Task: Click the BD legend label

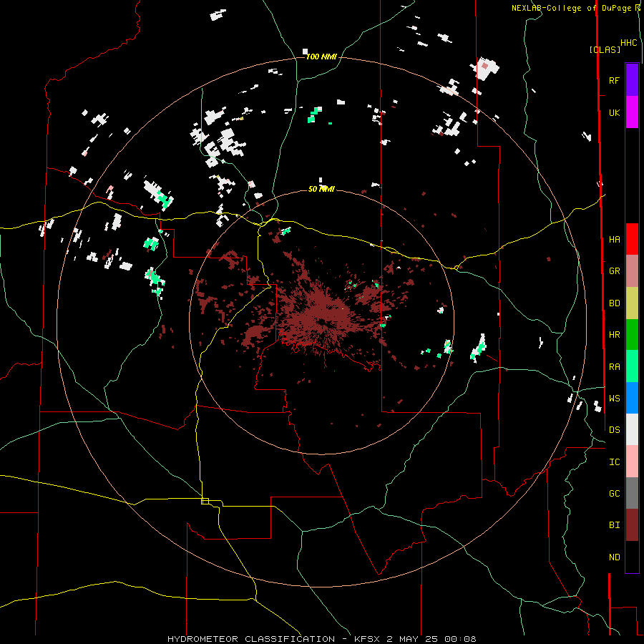Action: pyautogui.click(x=614, y=303)
